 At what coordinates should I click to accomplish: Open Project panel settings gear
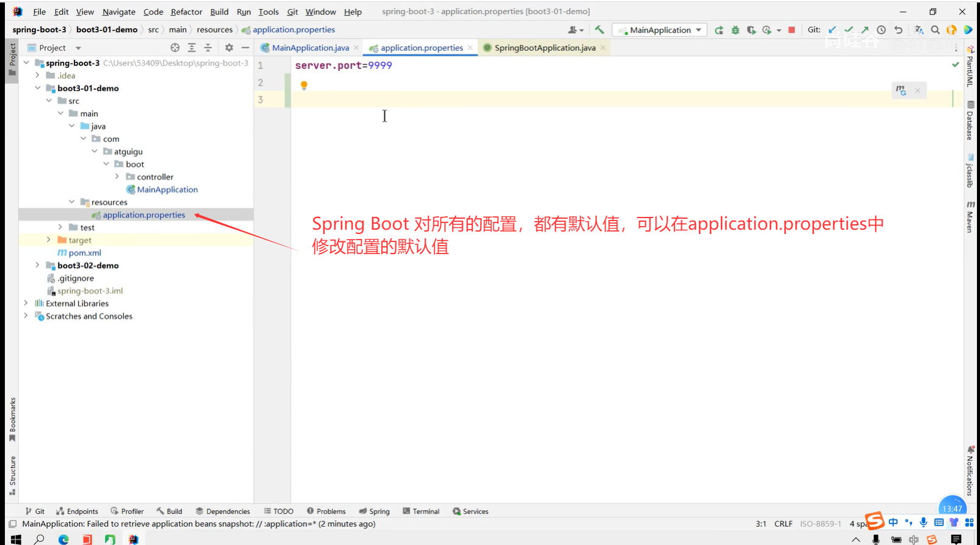point(229,48)
